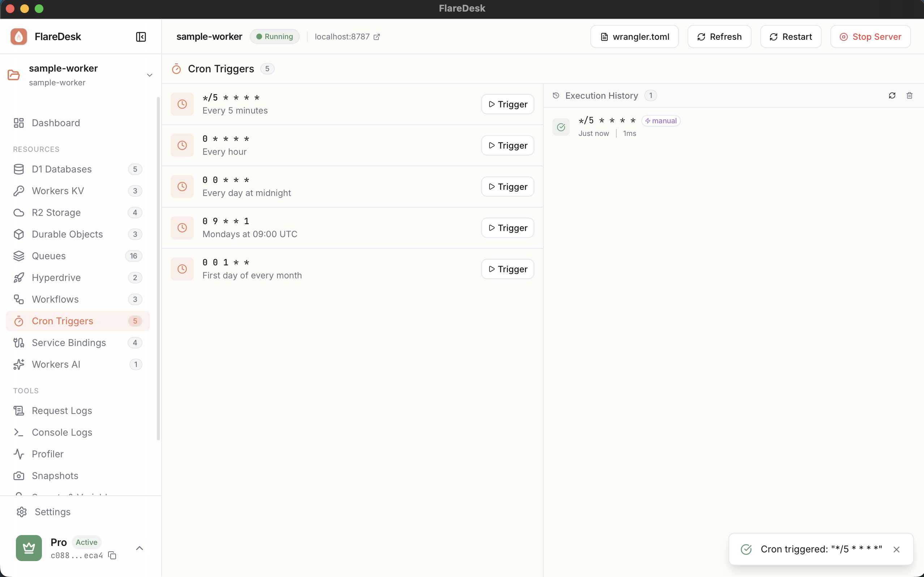Viewport: 924px width, 577px height.
Task: Restart the worker server
Action: click(x=791, y=37)
